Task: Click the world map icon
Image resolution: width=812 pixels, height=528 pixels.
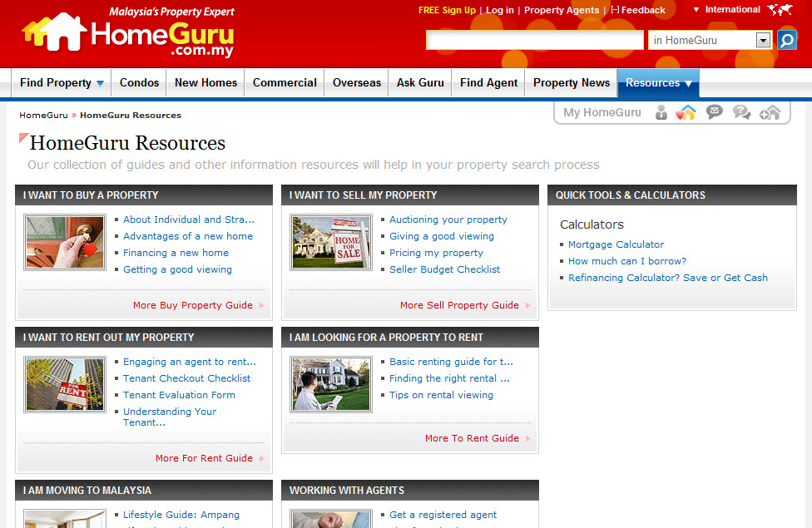Action: tap(780, 10)
